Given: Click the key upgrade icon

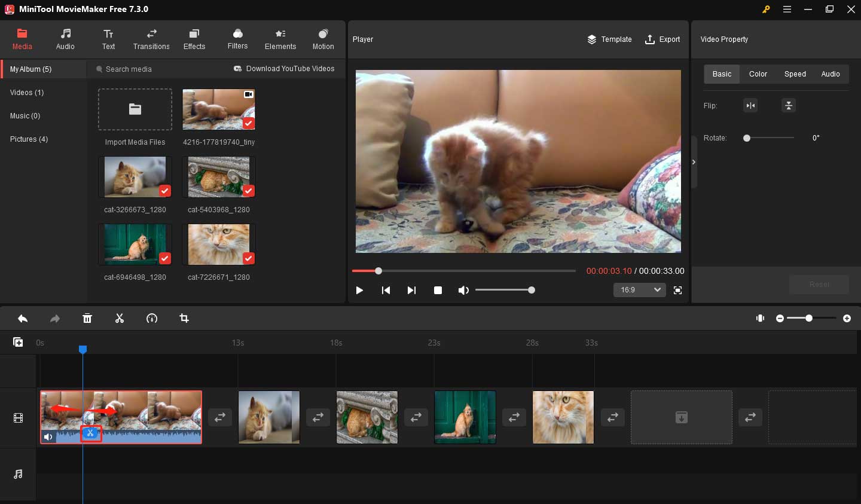Looking at the screenshot, I should click(x=766, y=10).
